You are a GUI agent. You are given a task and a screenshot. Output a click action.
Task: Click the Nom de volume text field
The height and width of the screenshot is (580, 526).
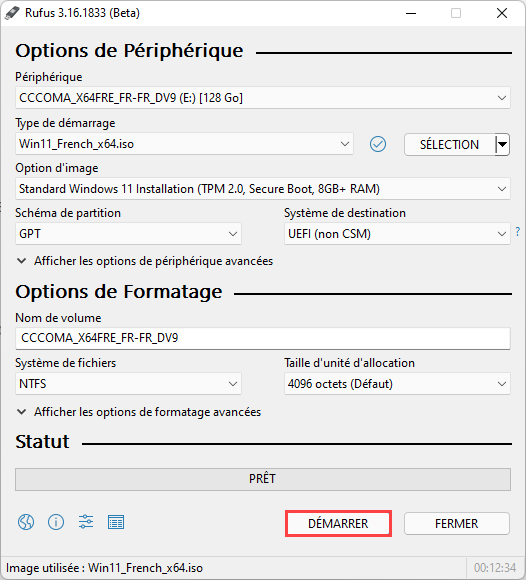(263, 338)
